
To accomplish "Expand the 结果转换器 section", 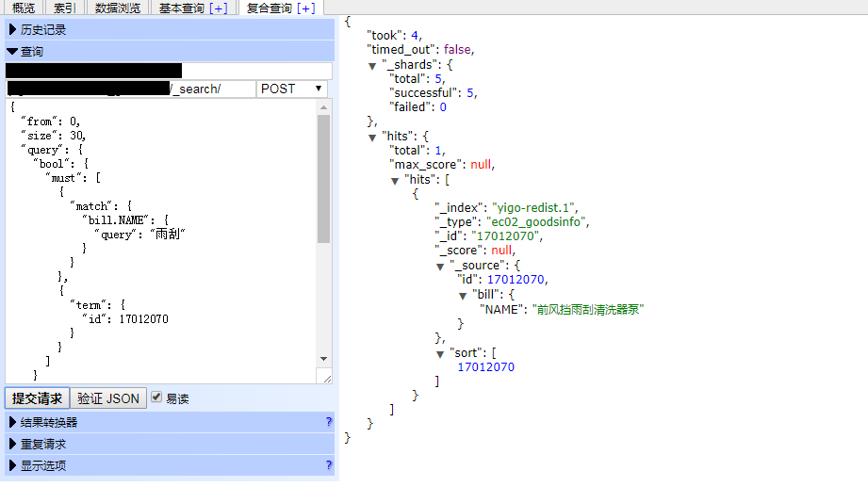I will tap(170, 423).
